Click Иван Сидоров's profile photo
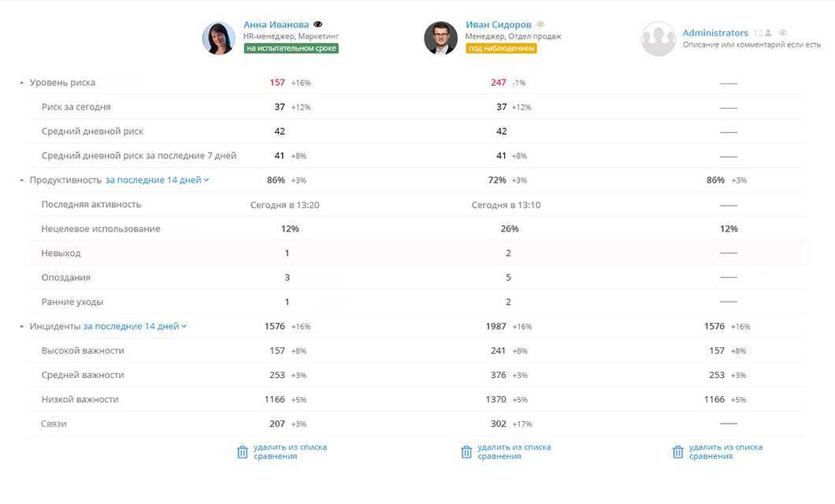 click(x=440, y=38)
